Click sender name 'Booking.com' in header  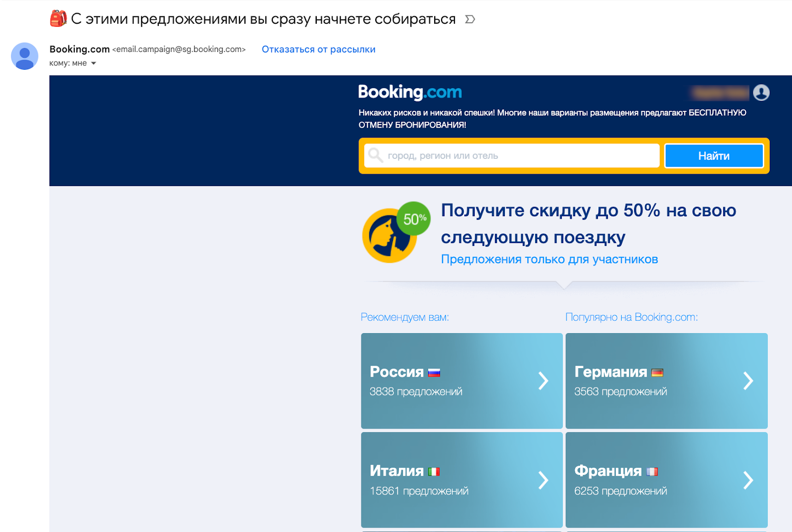point(79,49)
